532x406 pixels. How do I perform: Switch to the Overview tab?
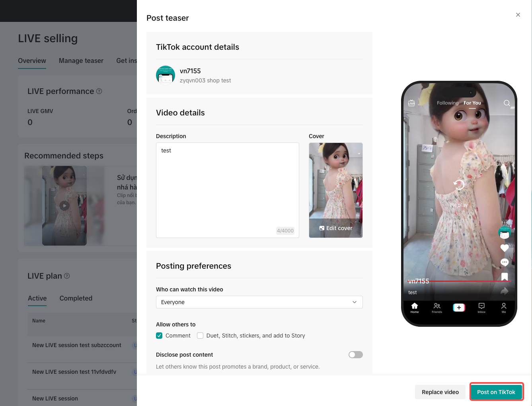[x=32, y=61]
